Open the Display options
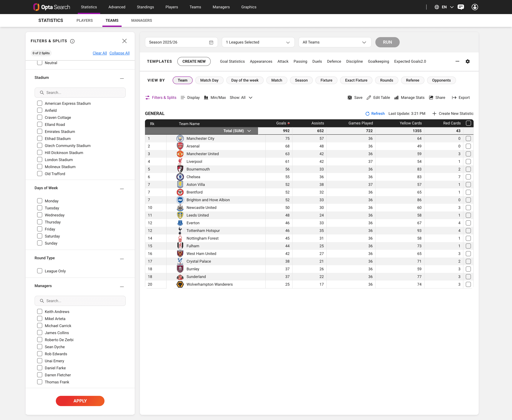512x420 pixels. coord(190,98)
